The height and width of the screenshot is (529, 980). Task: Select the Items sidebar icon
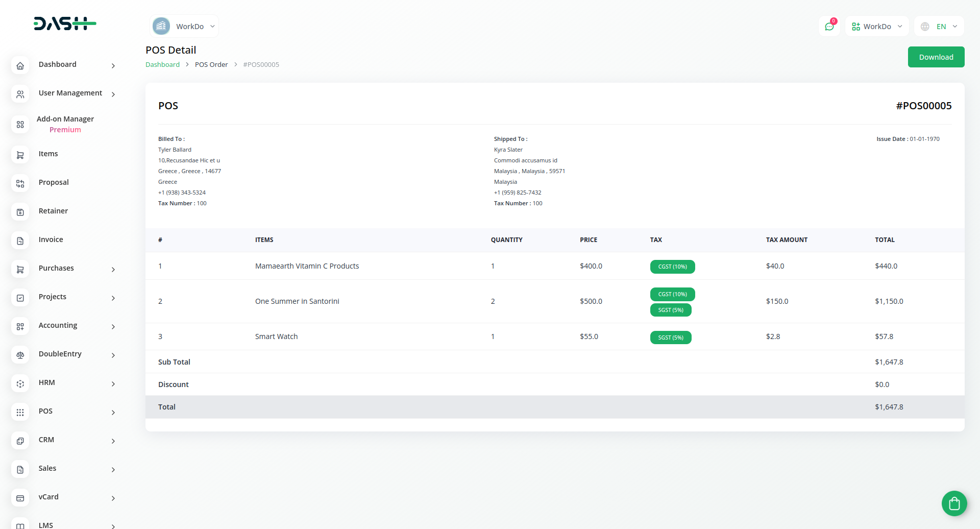(x=20, y=155)
